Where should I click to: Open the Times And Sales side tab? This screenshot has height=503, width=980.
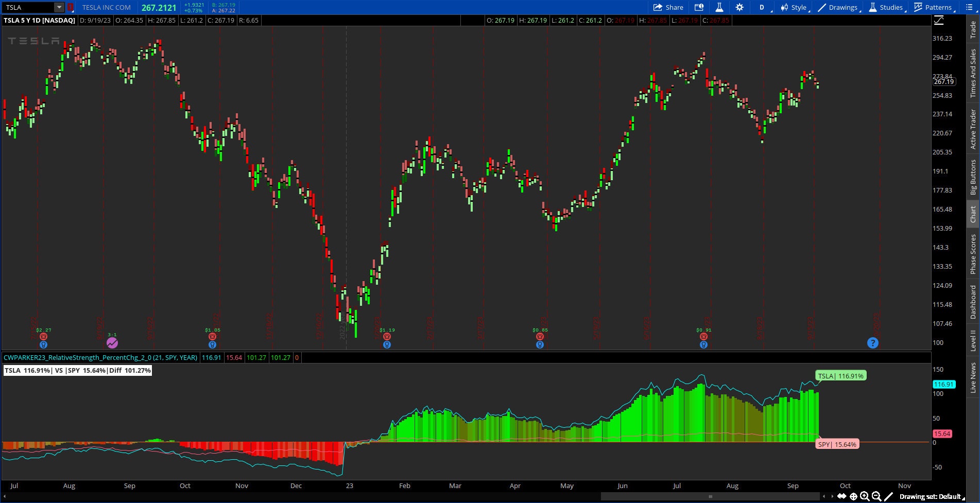pyautogui.click(x=973, y=73)
